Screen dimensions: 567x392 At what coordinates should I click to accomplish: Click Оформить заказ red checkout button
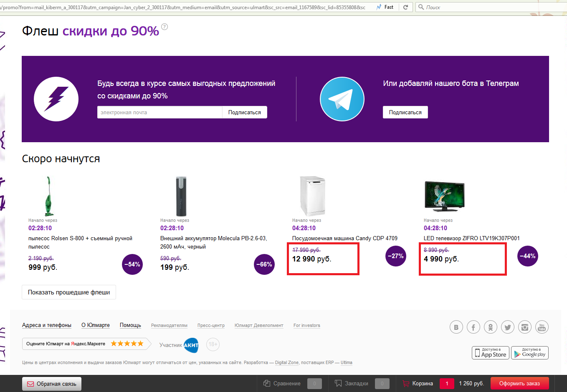pyautogui.click(x=519, y=383)
